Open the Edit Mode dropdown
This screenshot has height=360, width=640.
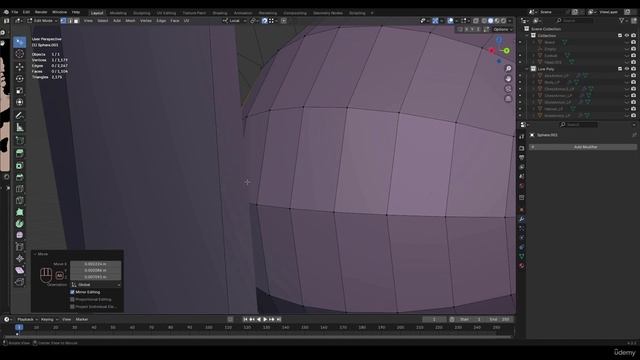tap(42, 20)
